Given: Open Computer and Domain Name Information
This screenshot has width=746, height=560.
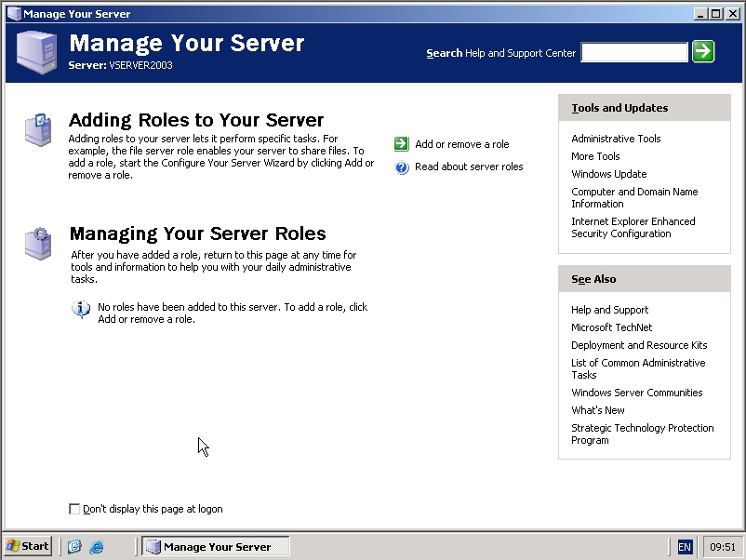Looking at the screenshot, I should click(x=633, y=197).
